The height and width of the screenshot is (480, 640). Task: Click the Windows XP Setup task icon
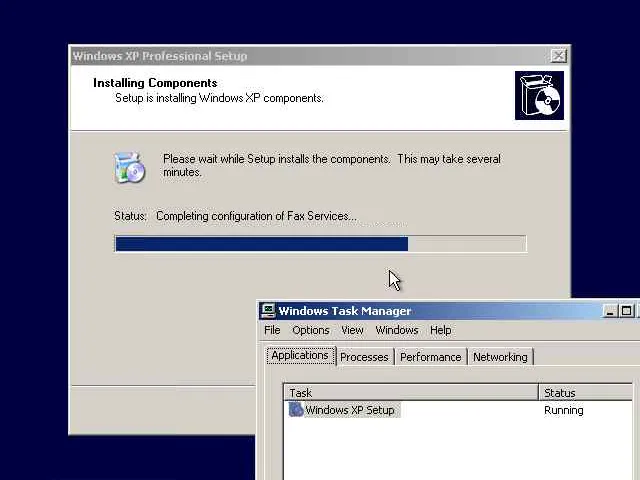(296, 409)
